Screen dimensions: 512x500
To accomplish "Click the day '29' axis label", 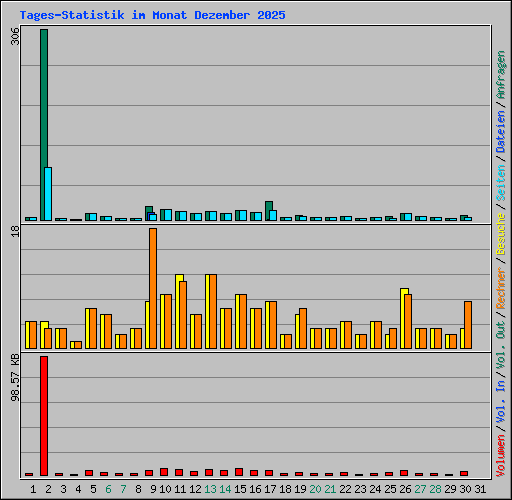I will pyautogui.click(x=450, y=489).
